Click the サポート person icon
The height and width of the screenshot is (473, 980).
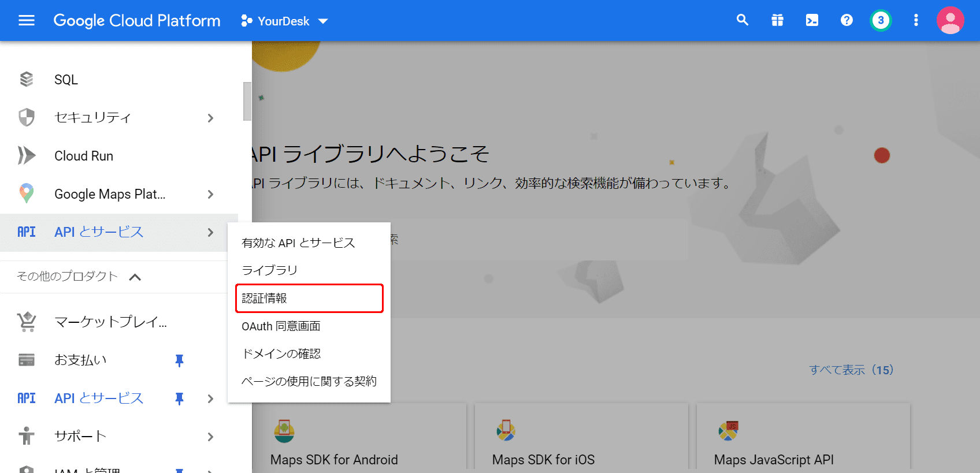[x=27, y=436]
